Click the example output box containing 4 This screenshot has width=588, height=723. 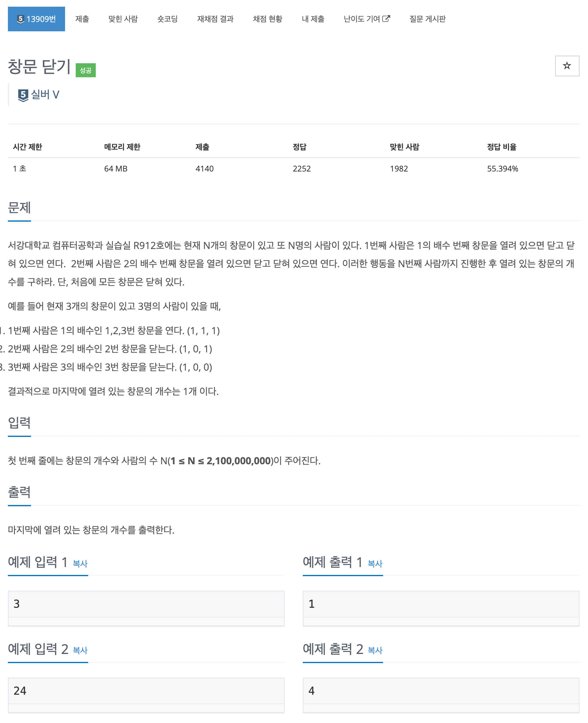click(441, 695)
